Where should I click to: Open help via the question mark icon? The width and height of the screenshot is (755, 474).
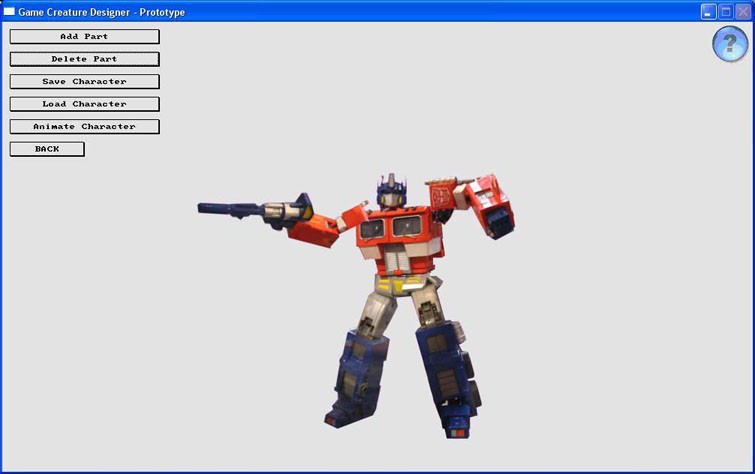730,44
